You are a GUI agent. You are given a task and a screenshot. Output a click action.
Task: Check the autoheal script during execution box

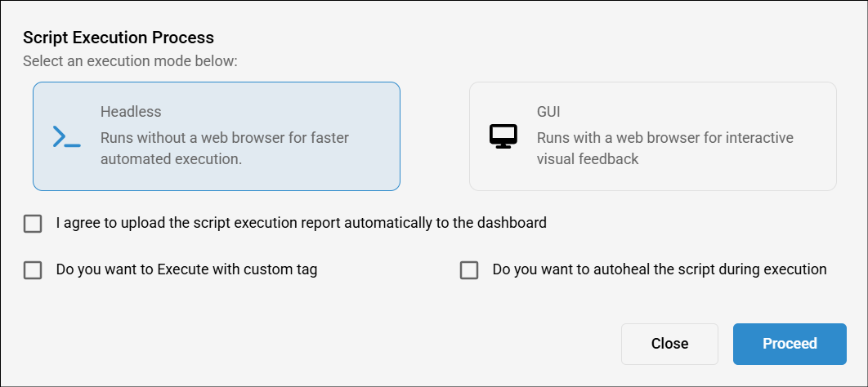pos(469,270)
